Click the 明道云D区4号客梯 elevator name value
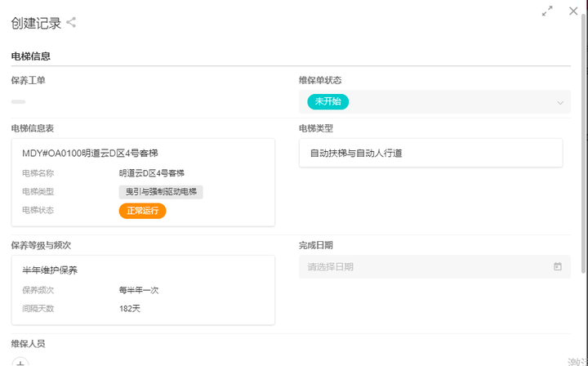The width and height of the screenshot is (588, 366). pyautogui.click(x=151, y=173)
